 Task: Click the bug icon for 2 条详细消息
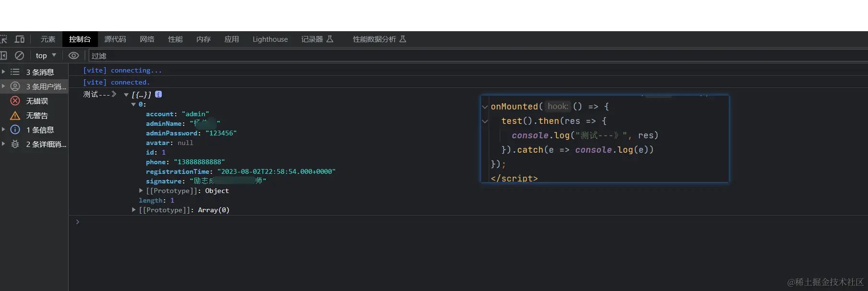[15, 144]
